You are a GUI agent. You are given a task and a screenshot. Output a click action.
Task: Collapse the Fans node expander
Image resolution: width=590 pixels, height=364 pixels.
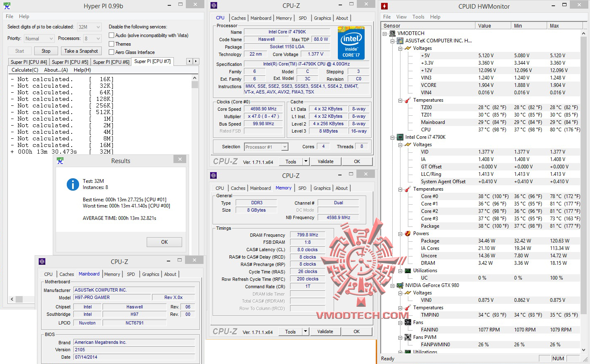[x=400, y=322]
